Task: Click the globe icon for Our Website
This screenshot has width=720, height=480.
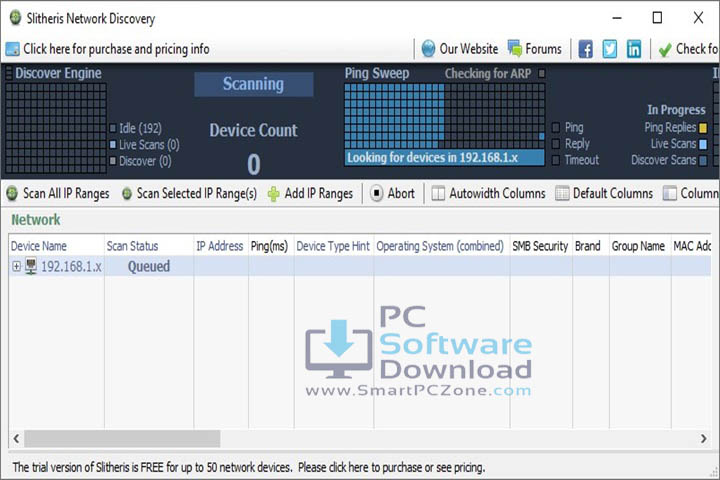Action: [x=428, y=49]
